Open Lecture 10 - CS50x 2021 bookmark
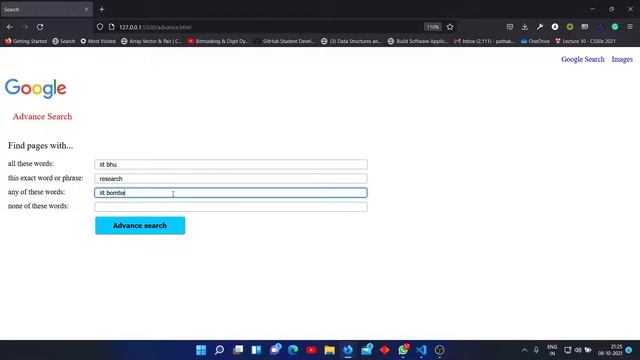This screenshot has height=360, width=640. coord(585,41)
